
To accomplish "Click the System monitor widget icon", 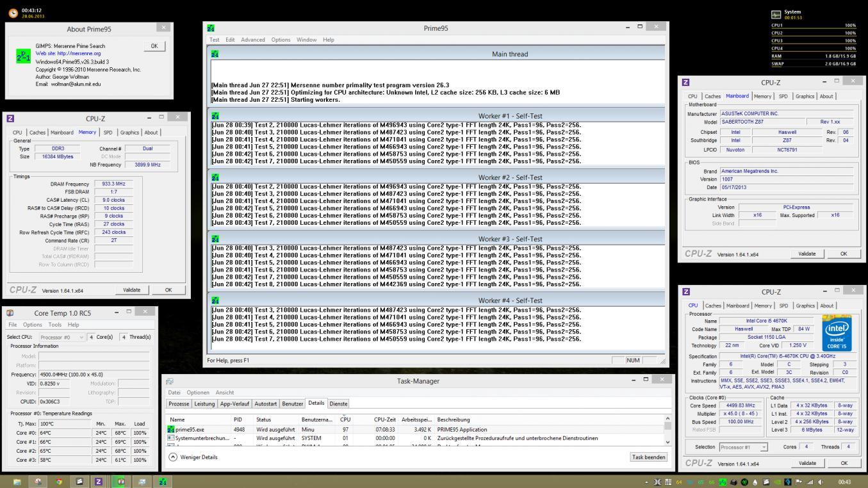I will [x=776, y=15].
